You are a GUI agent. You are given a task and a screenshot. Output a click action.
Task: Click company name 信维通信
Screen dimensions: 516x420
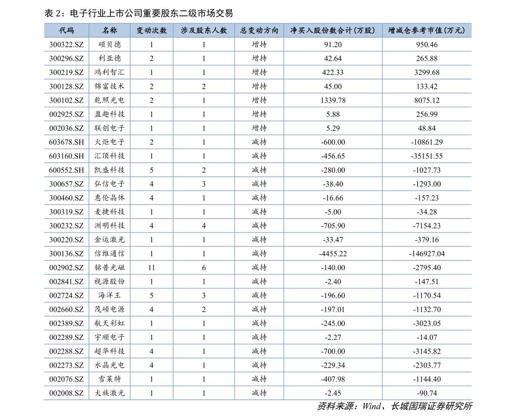[x=110, y=253]
